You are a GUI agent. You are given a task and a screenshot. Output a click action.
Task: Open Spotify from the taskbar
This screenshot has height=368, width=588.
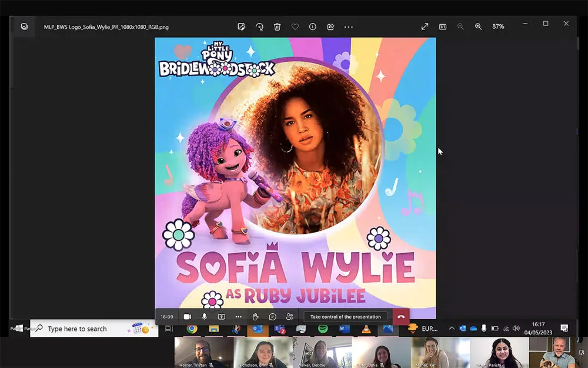323,329
